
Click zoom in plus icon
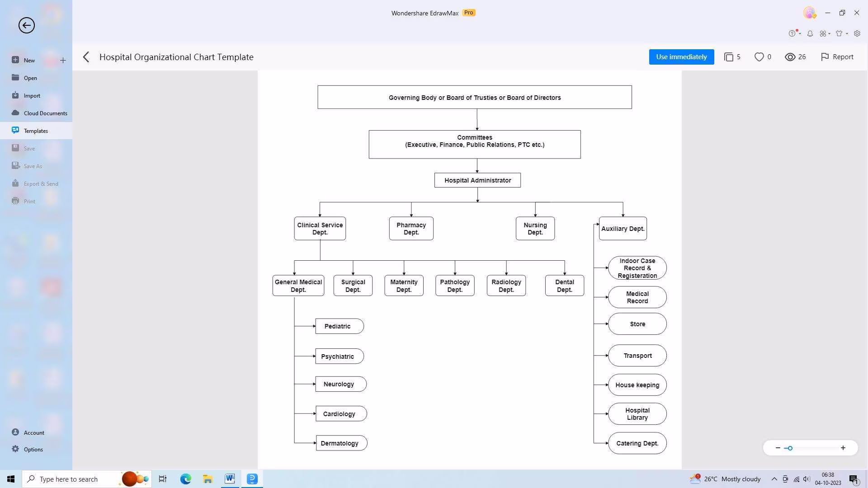843,448
